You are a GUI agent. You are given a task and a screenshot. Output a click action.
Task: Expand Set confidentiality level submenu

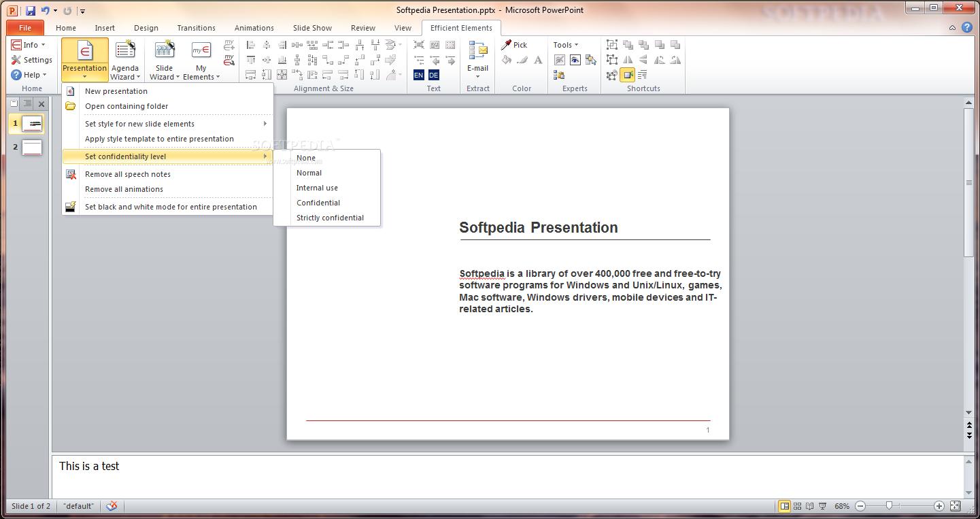[167, 156]
